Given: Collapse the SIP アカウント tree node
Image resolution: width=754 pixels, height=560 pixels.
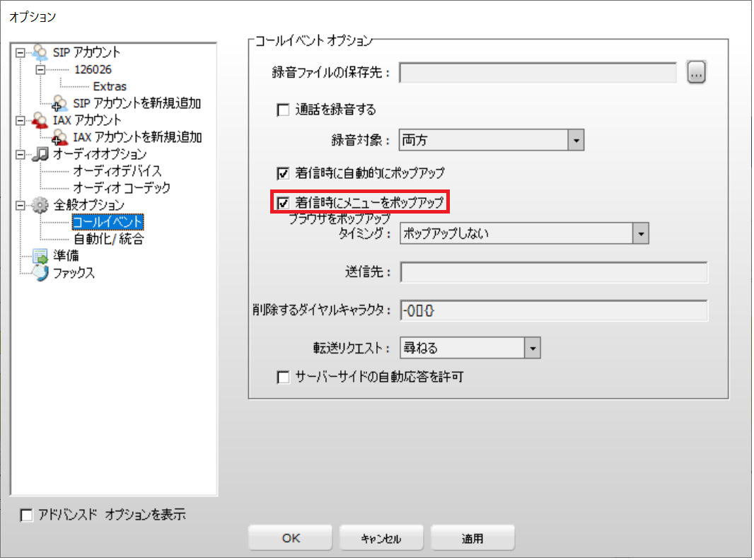Looking at the screenshot, I should tap(21, 53).
